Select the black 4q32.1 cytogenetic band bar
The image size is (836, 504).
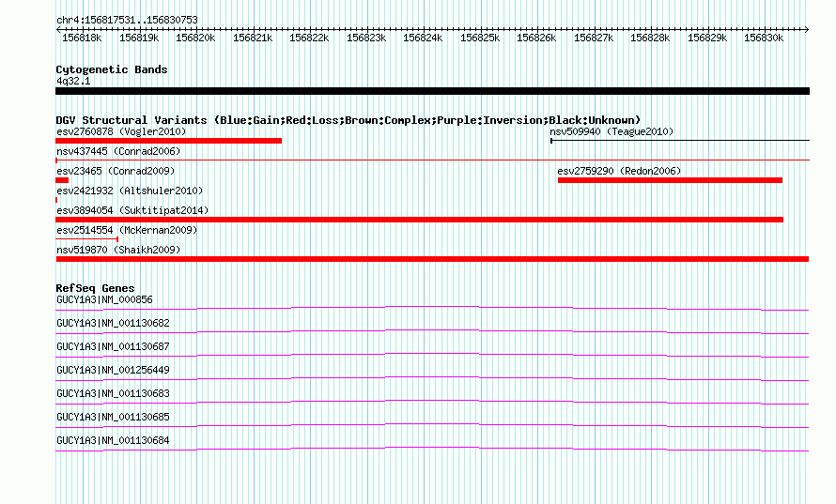click(x=432, y=91)
